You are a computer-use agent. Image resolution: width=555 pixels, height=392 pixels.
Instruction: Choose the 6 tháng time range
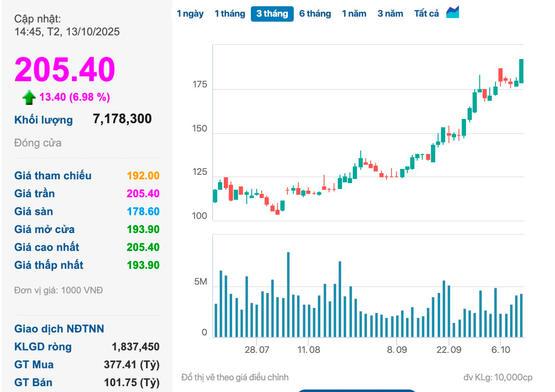[315, 13]
